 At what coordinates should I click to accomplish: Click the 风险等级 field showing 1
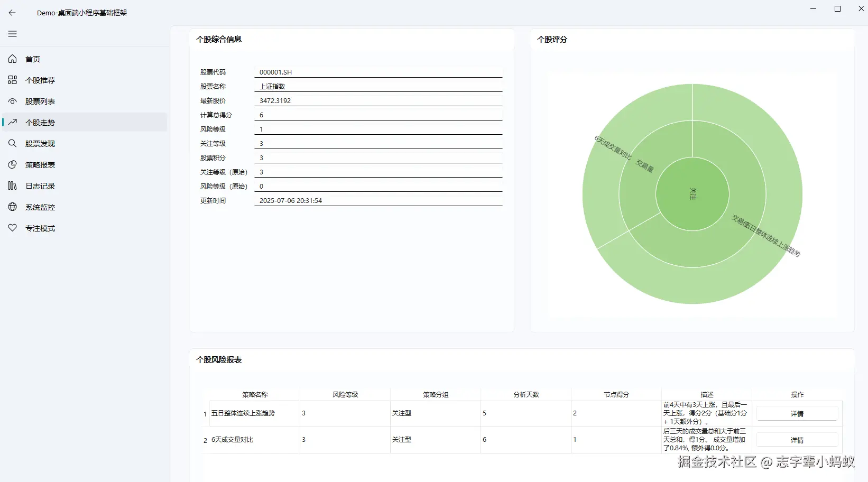click(378, 129)
